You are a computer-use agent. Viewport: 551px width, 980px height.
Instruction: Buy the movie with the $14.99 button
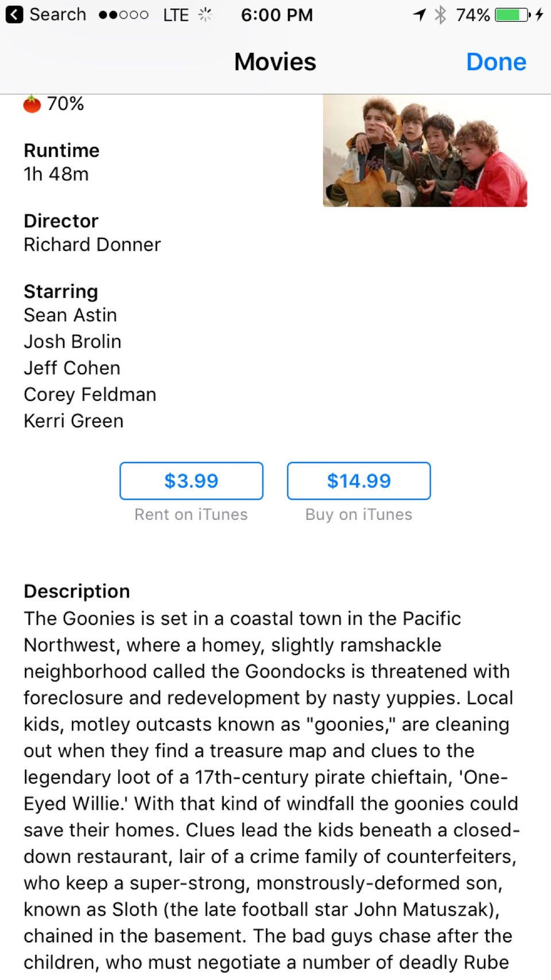pyautogui.click(x=359, y=481)
